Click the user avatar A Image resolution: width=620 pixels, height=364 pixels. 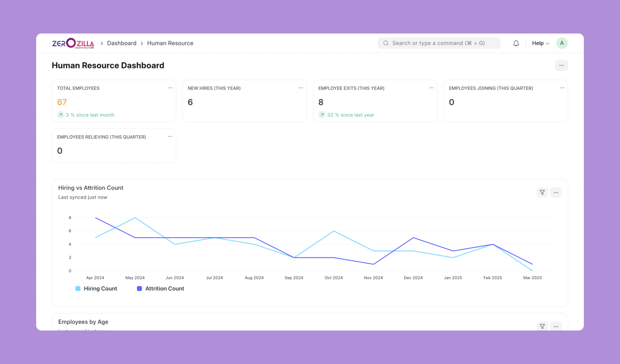(x=562, y=43)
